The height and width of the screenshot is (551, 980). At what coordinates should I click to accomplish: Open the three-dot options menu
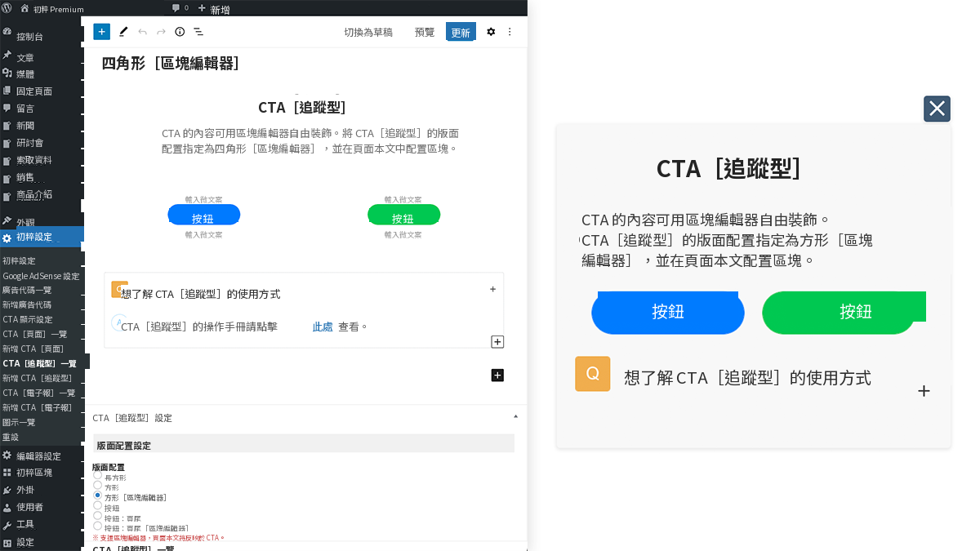pos(510,32)
